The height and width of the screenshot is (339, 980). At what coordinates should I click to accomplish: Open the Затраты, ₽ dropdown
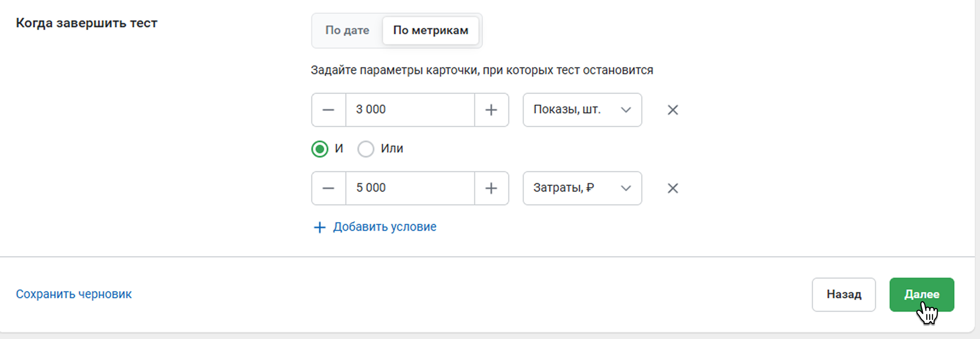click(582, 188)
